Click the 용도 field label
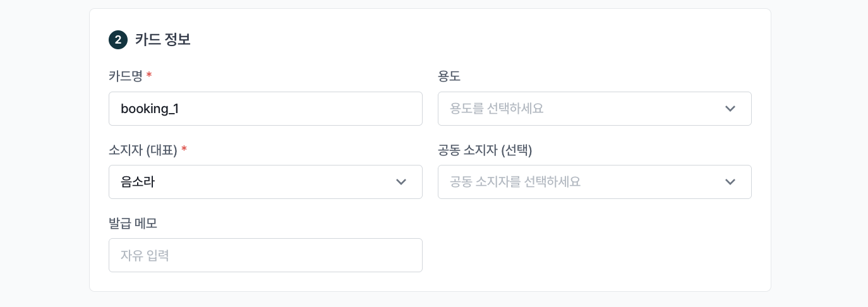Screen dimensions: 868x307 (x=449, y=76)
